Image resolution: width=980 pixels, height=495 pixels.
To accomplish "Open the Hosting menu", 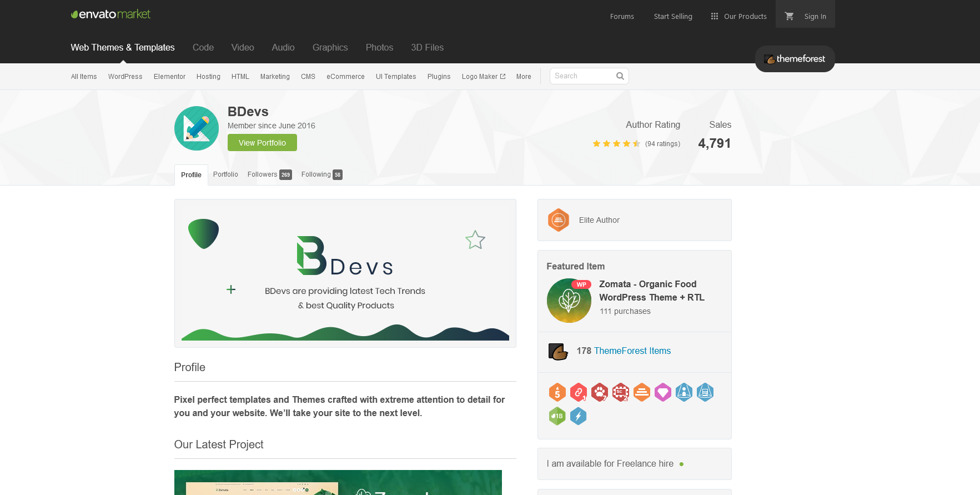I will (x=208, y=77).
